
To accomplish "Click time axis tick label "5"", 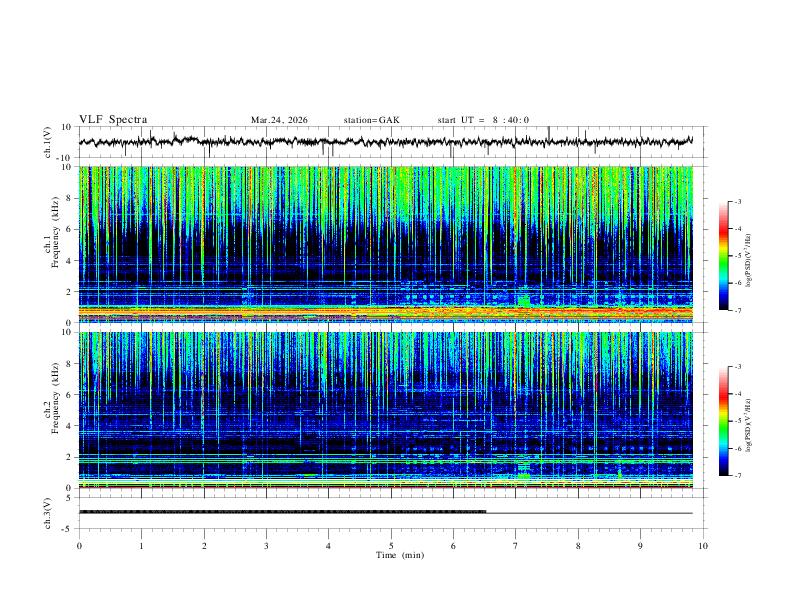I will (391, 546).
